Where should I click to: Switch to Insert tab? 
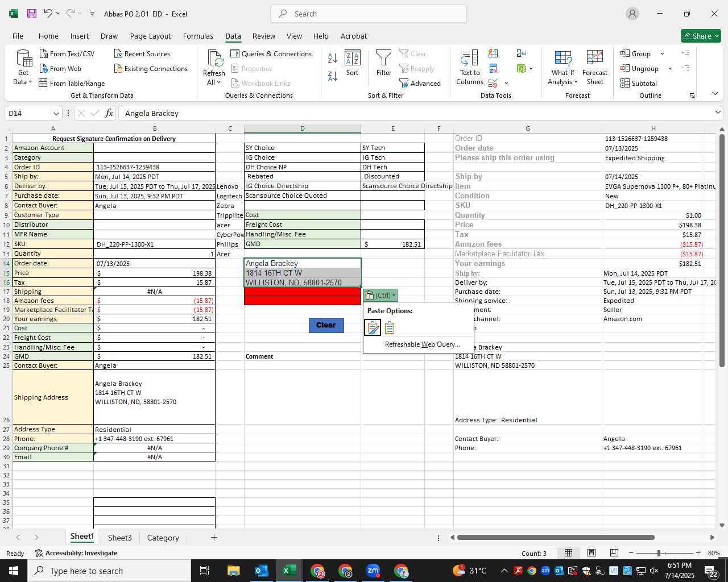80,36
